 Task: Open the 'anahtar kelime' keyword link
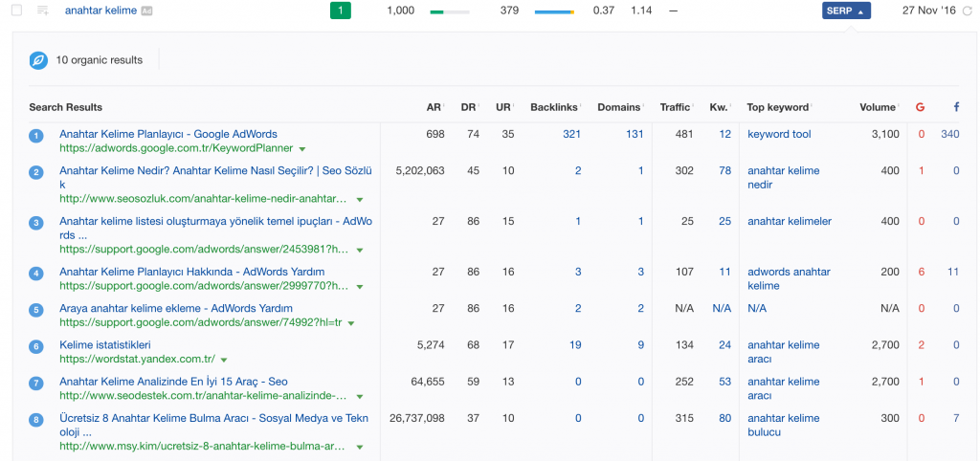tap(100, 11)
